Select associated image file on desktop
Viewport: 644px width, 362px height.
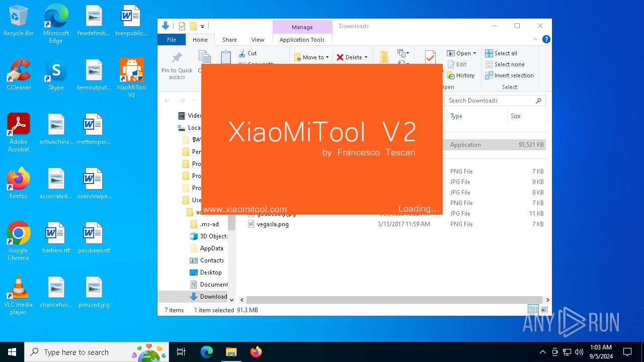56,184
